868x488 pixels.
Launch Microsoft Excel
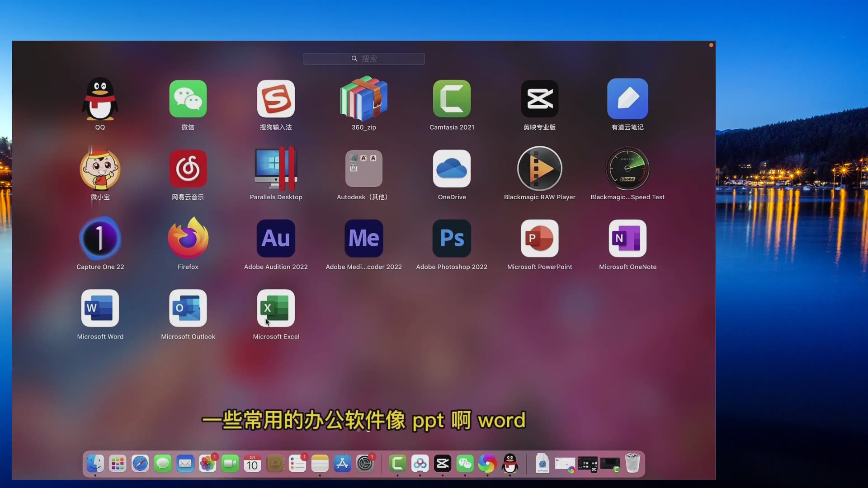[276, 308]
